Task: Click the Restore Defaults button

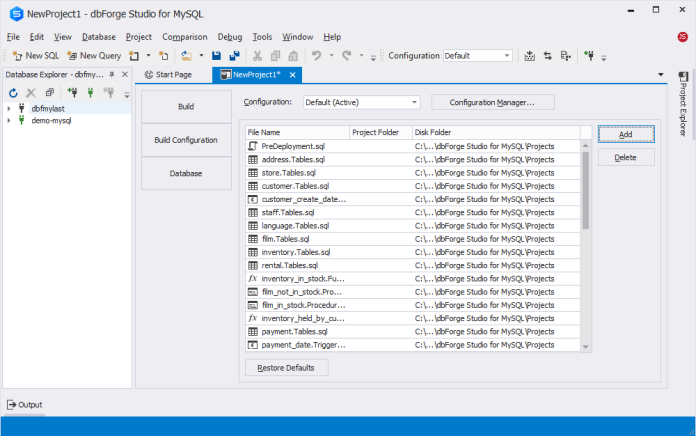Action: pos(287,368)
